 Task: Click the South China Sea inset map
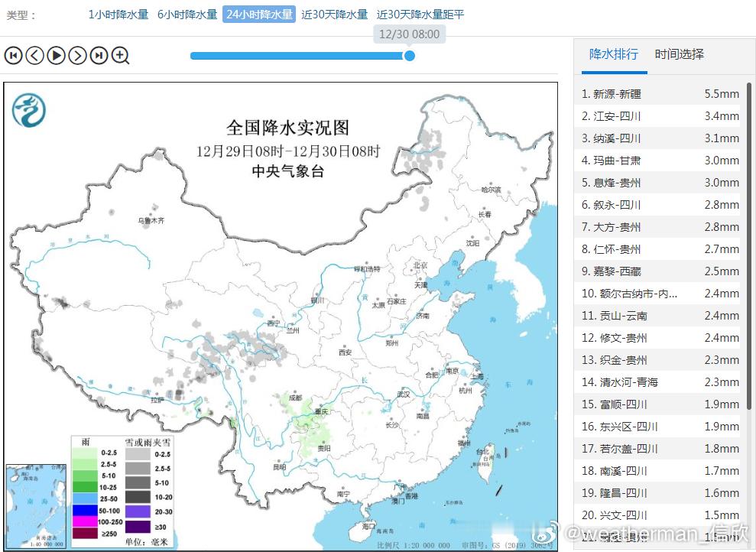point(37,506)
